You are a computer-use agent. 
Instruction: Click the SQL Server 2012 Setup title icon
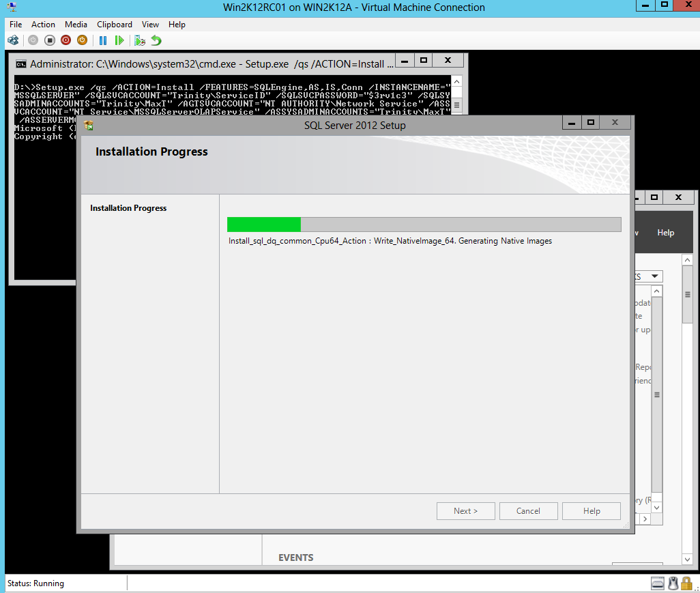pyautogui.click(x=89, y=126)
